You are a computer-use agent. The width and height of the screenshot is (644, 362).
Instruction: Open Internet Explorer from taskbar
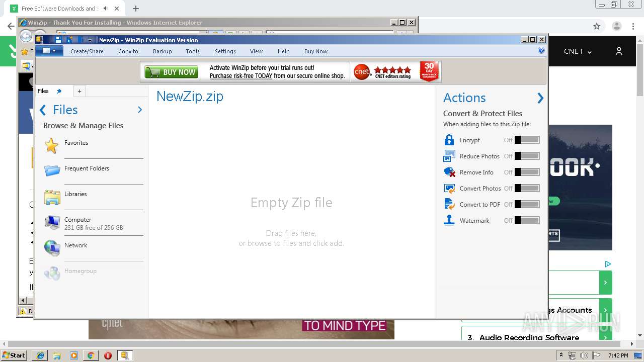tap(40, 355)
